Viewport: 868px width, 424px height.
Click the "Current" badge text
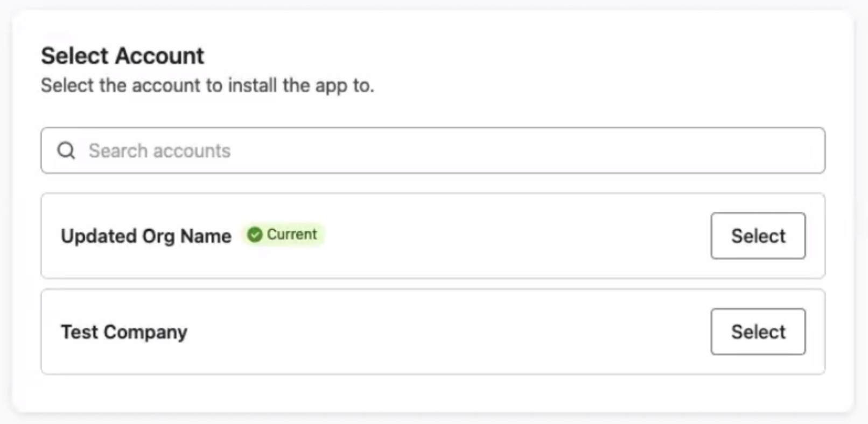pyautogui.click(x=292, y=235)
